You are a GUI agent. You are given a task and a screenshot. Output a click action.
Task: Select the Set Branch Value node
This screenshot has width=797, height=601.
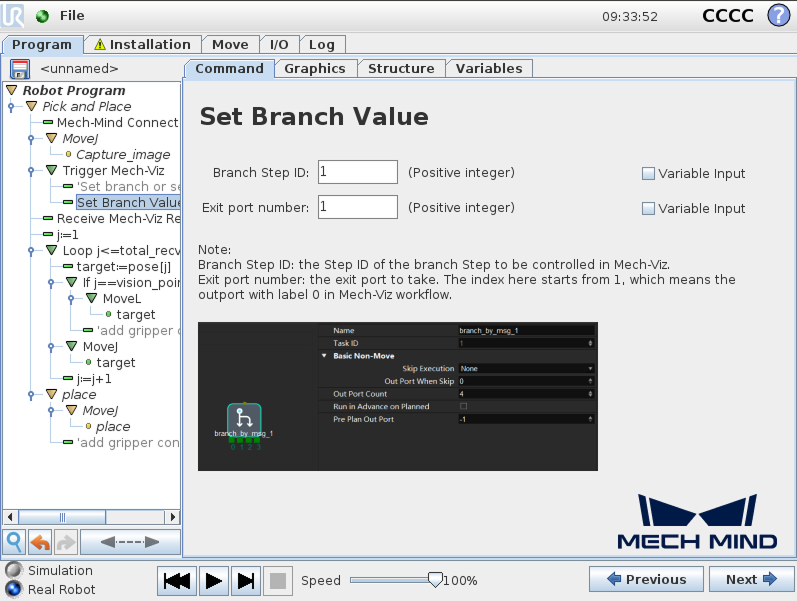[x=128, y=202]
